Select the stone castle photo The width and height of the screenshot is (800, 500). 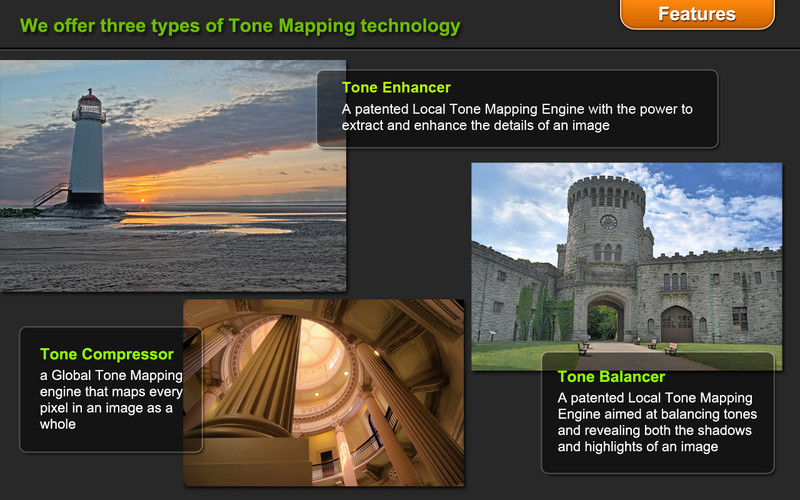(627, 266)
